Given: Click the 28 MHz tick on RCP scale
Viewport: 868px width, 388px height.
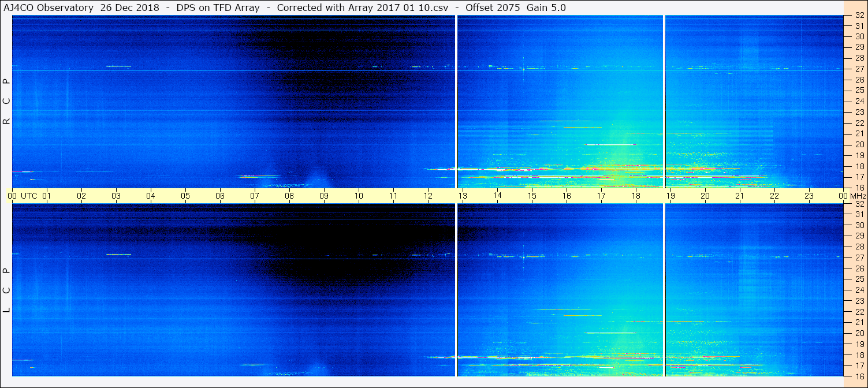Looking at the screenshot, I should 859,58.
